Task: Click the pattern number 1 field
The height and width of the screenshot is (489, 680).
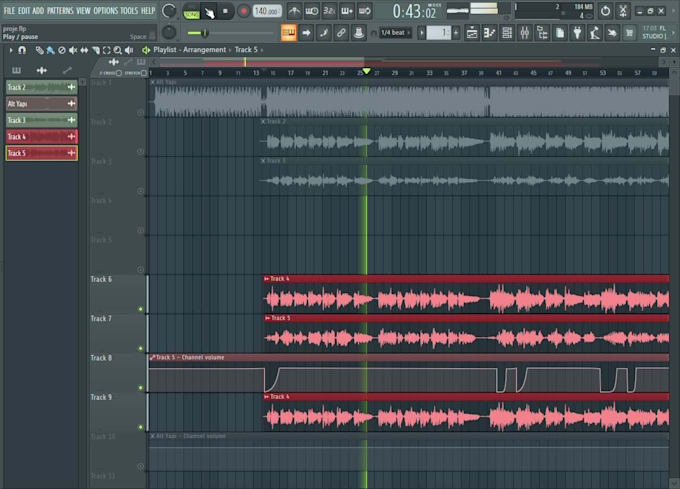Action: point(438,33)
